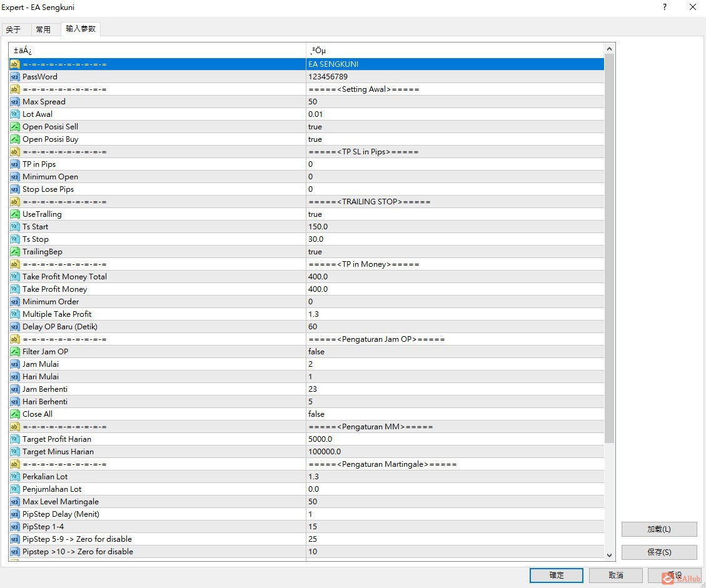
Task: Click the double icon beside Ts Start
Action: 15,227
